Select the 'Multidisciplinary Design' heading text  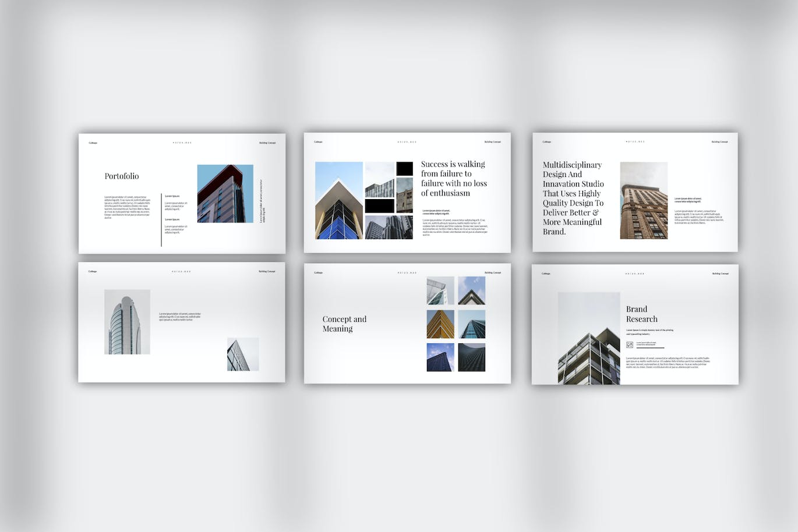coord(573,198)
